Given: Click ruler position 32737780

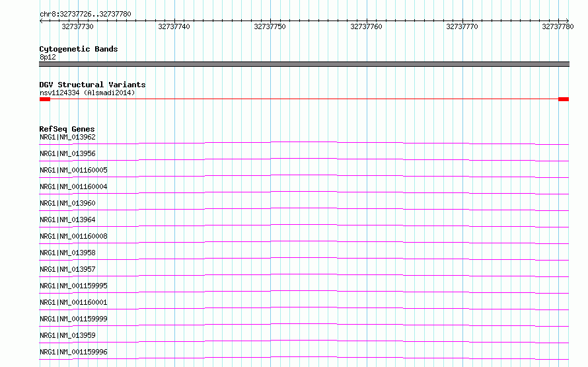Looking at the screenshot, I should [x=558, y=26].
